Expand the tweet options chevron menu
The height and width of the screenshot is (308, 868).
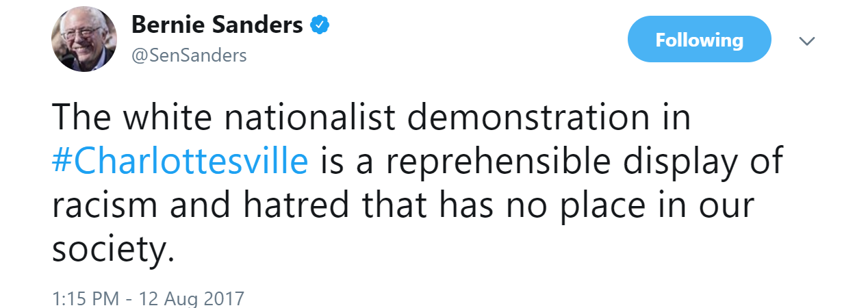click(807, 41)
